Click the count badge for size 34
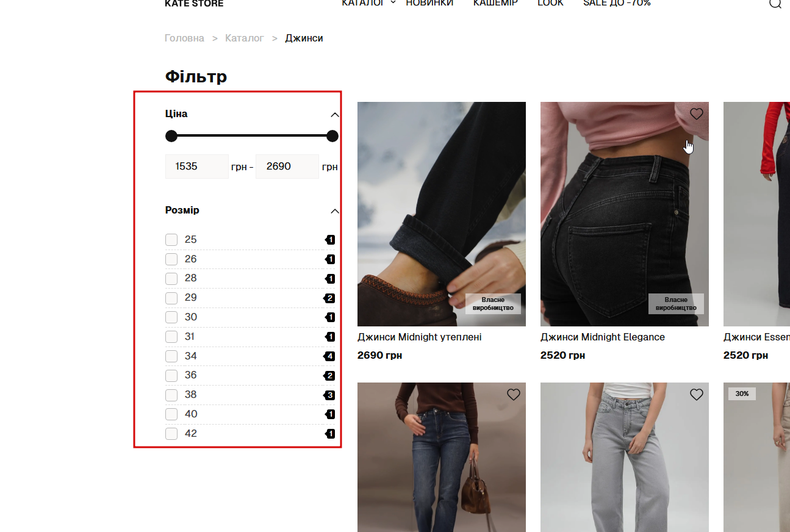This screenshot has height=532, width=790. tap(329, 356)
